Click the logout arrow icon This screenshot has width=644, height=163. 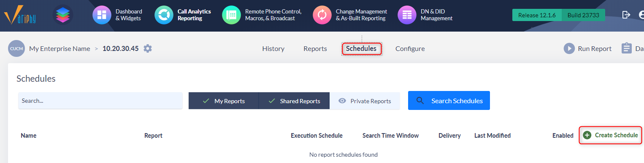(626, 15)
